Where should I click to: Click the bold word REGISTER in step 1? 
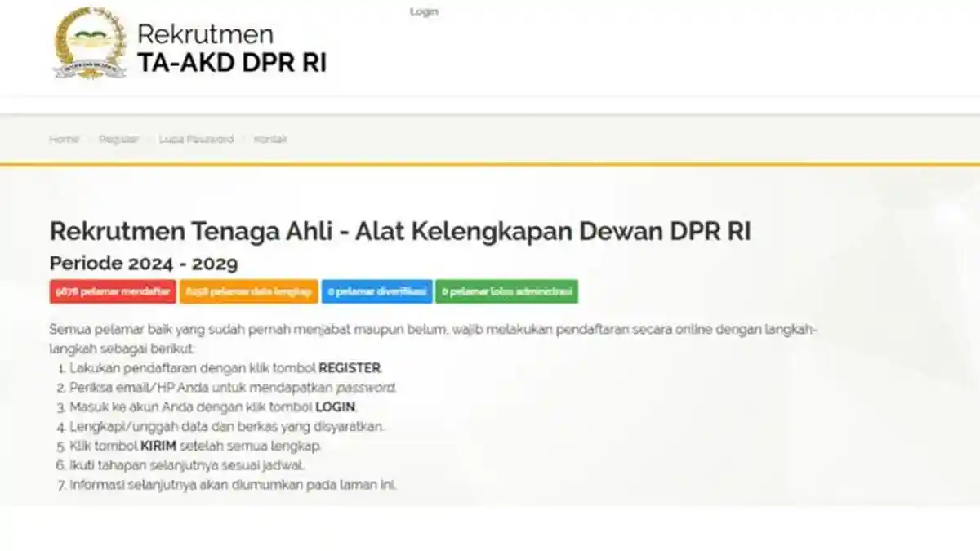350,368
